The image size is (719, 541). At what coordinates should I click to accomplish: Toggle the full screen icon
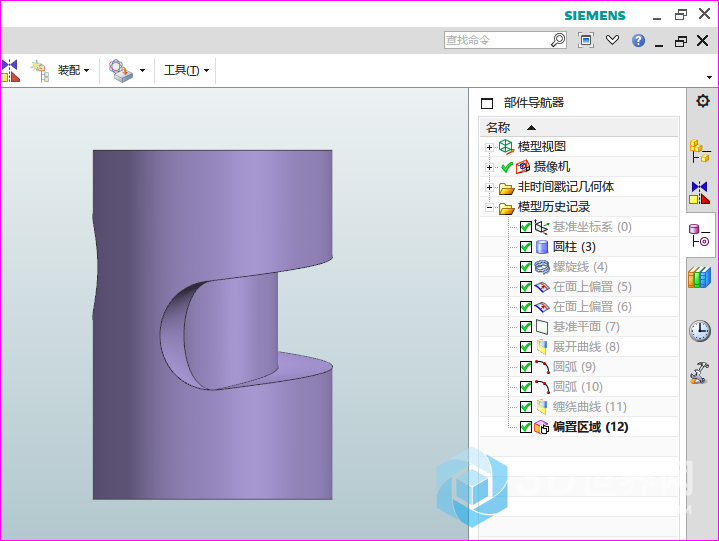[x=586, y=40]
